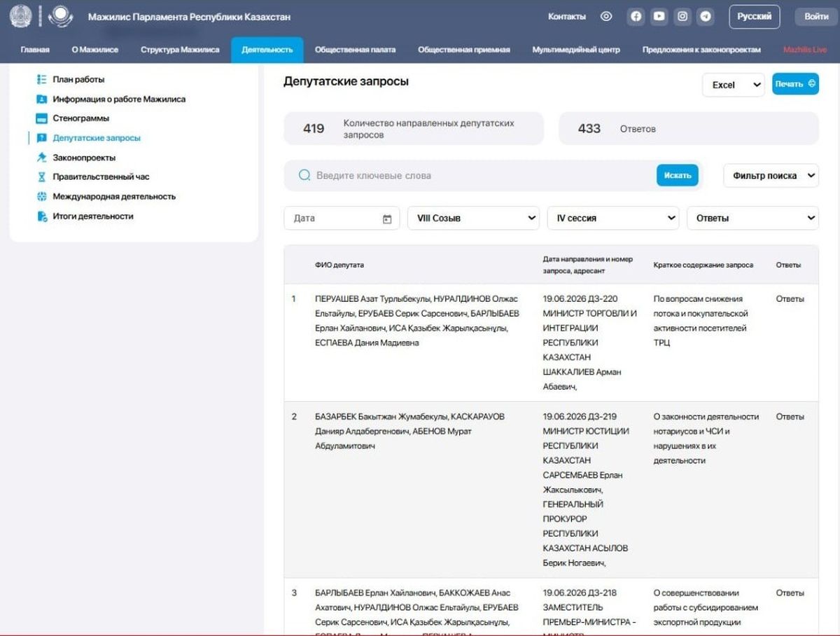Click the Законопроекты gavel icon
Screen dimensions: 840x636
[x=42, y=158]
